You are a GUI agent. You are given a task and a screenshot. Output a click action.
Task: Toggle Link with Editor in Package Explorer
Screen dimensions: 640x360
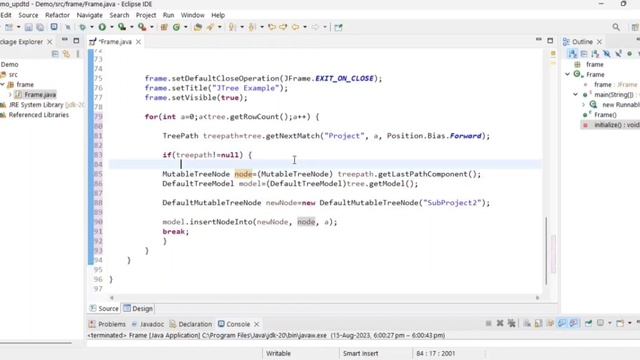point(66,54)
